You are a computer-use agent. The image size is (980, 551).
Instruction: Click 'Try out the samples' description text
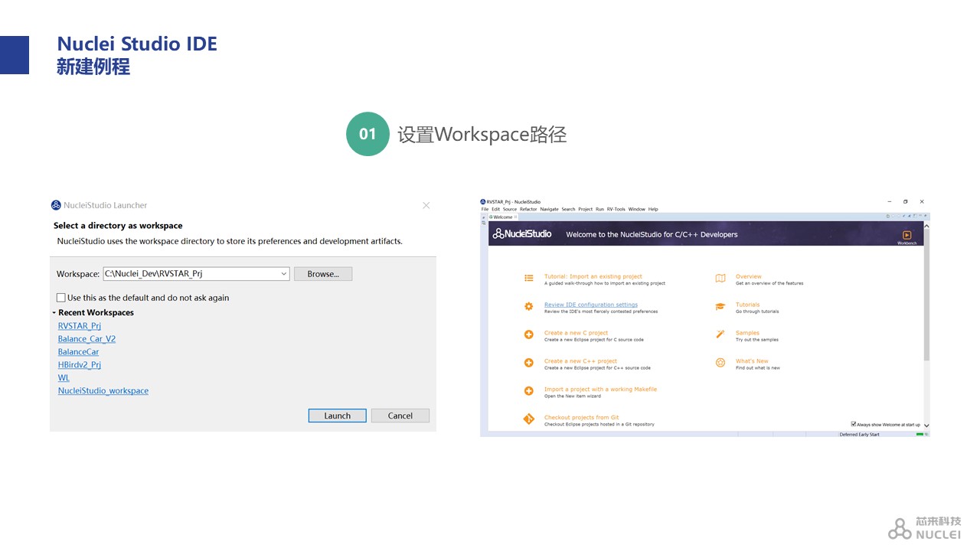[756, 340]
